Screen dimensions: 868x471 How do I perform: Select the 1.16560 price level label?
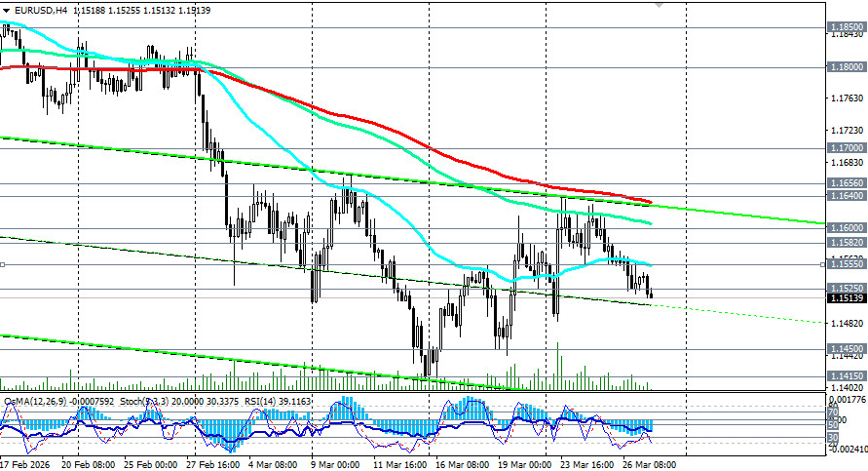[x=845, y=183]
